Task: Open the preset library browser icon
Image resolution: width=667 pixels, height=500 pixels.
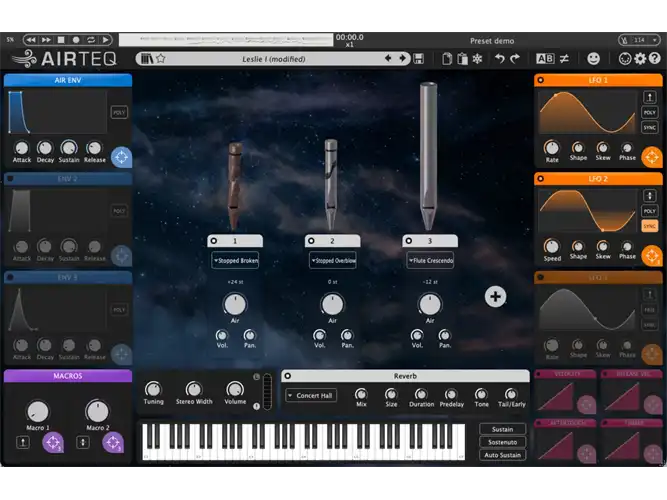Action: point(147,59)
